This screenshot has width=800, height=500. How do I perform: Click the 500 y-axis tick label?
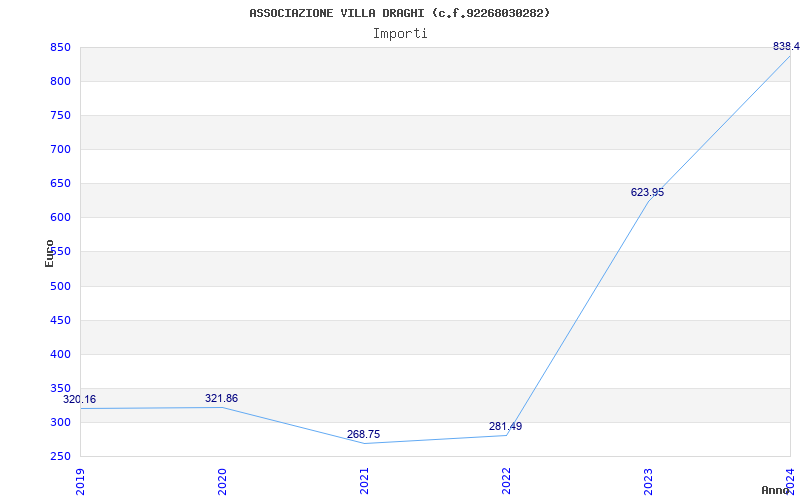tap(60, 286)
